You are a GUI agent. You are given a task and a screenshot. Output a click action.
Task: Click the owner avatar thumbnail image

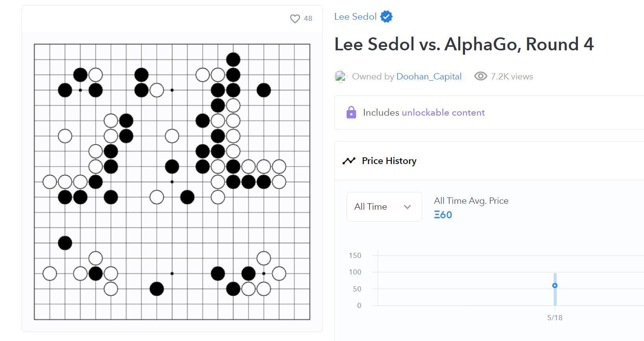point(340,76)
